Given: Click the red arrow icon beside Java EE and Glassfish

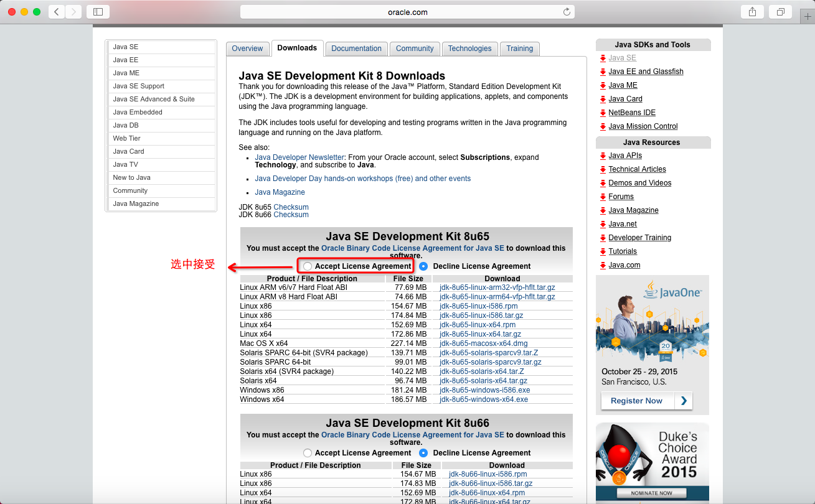Looking at the screenshot, I should pyautogui.click(x=603, y=72).
